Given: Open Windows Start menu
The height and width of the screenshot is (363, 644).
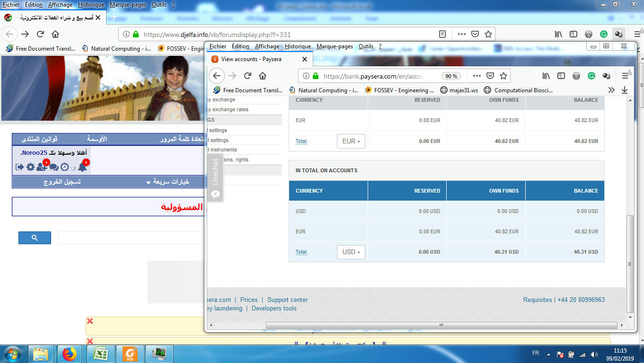Looking at the screenshot, I should (x=12, y=354).
